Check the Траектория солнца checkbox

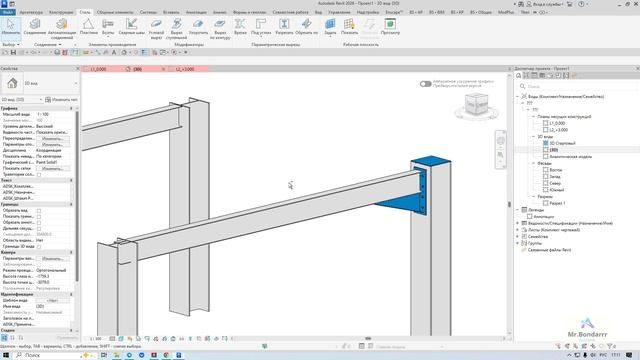click(39, 175)
